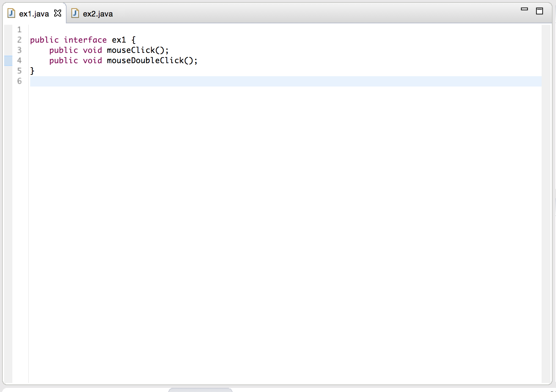The width and height of the screenshot is (556, 392).
Task: Click the 'public' keyword on line 3
Action: (x=64, y=50)
